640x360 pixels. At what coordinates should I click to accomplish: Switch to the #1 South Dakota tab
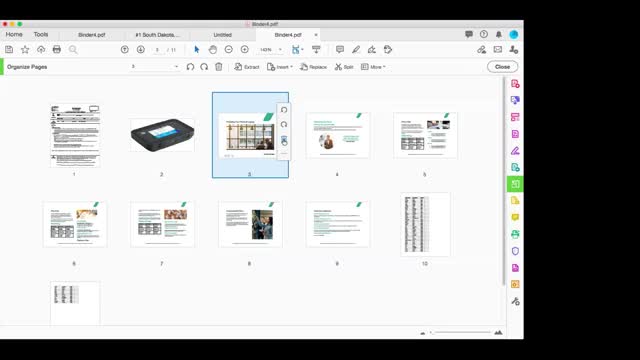point(157,35)
